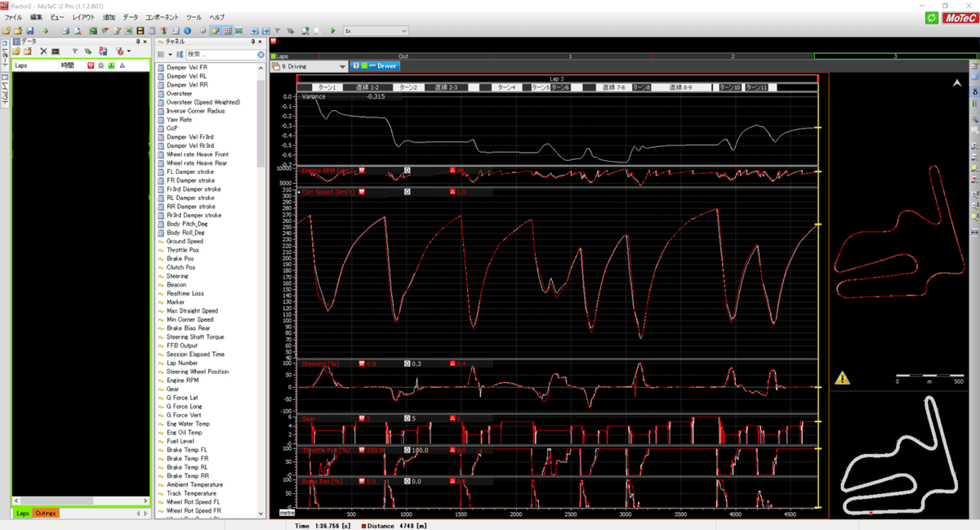Click the green icon in Laps column header
Viewport: 980px width, 530px height.
pos(111,65)
